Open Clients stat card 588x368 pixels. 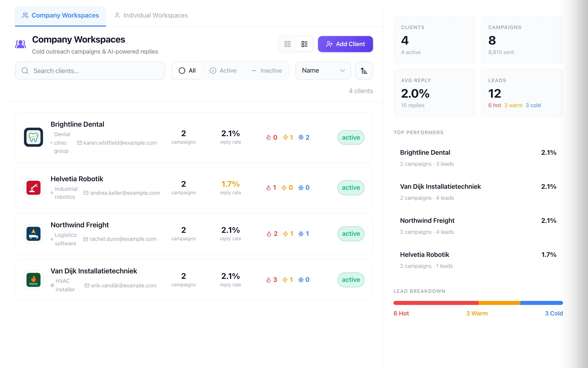coord(434,40)
